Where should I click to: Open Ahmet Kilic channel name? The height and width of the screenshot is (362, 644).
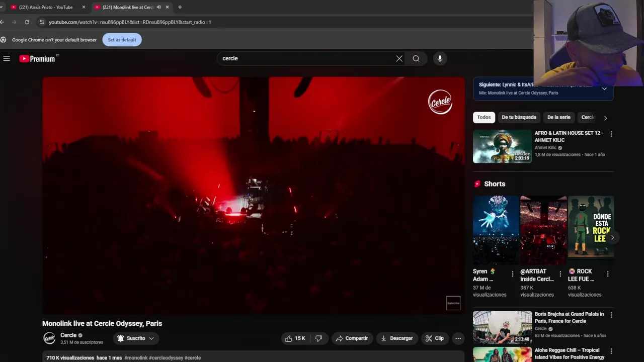click(545, 148)
